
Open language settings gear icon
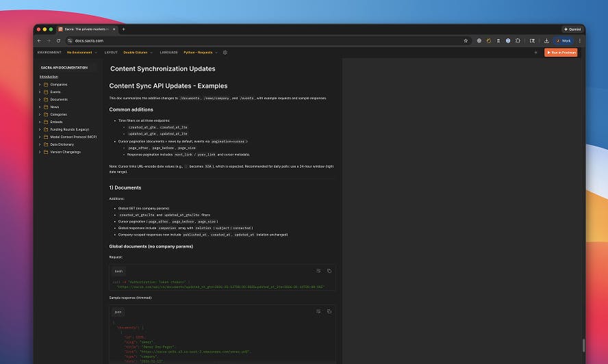[x=225, y=52]
